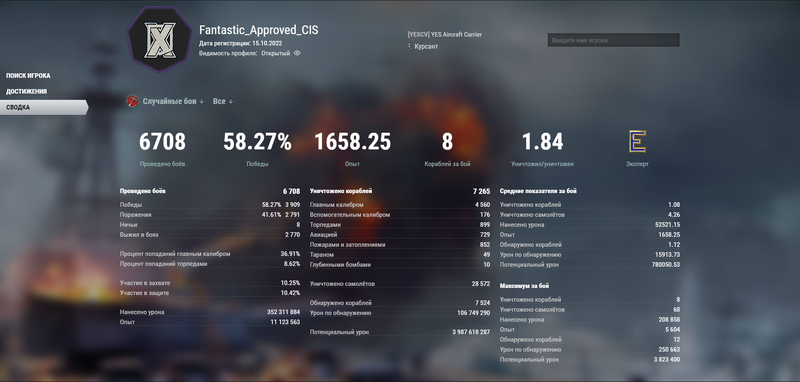Click the 11 123 563 experience value
This screenshot has height=382, width=800.
285,322
